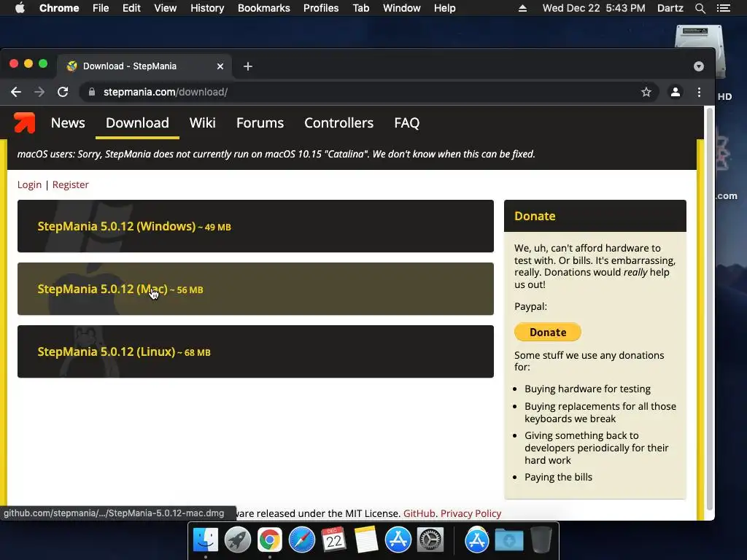Open the GitHub link in footer
Viewport: 747px width, 560px height.
point(419,513)
